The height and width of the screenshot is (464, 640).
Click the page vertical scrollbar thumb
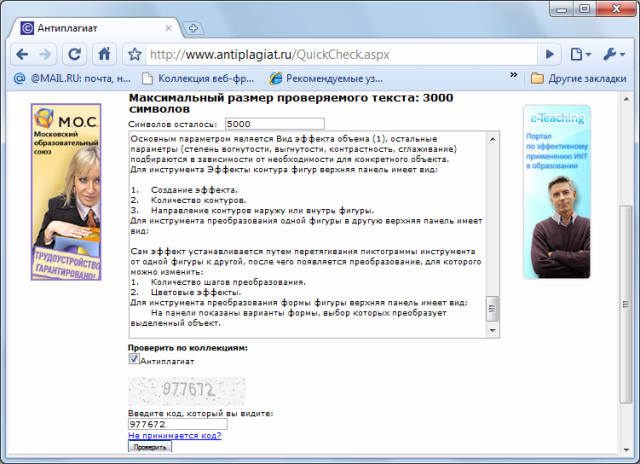(625, 304)
